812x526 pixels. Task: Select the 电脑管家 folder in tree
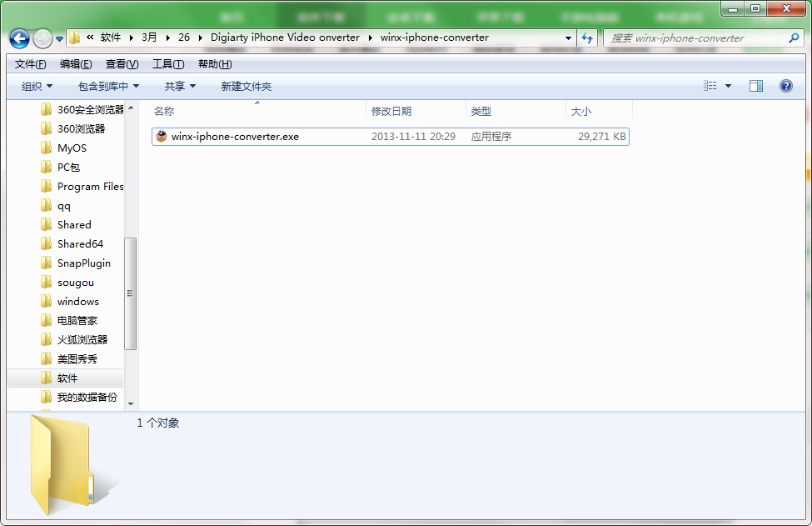point(69,321)
